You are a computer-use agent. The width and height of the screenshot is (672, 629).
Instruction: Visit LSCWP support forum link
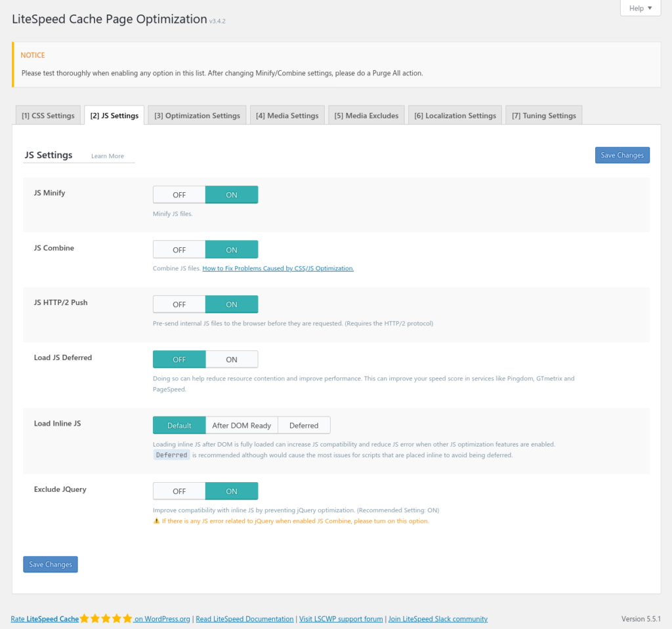coord(341,619)
